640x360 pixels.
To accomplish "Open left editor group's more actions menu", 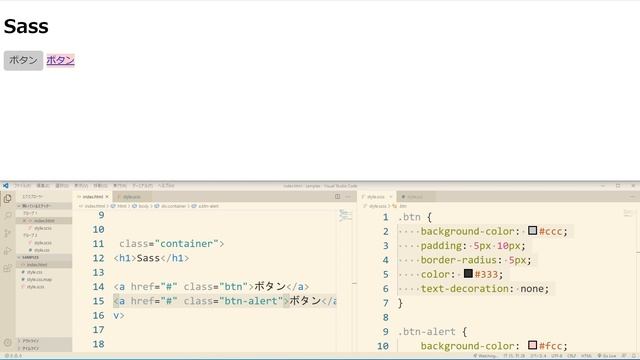I will tap(348, 197).
